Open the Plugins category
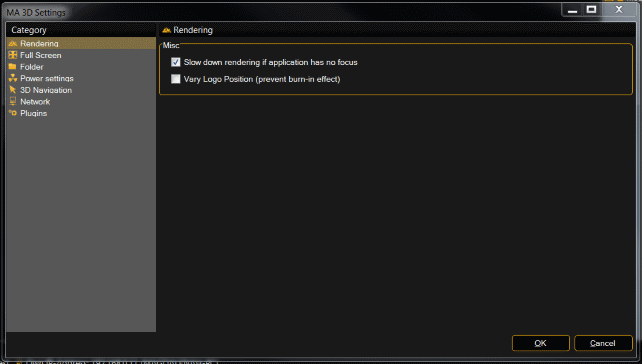 pos(34,113)
